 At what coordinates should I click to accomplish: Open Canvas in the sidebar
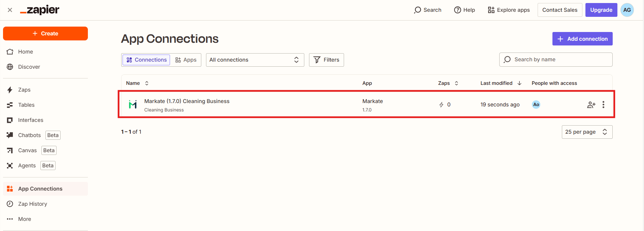point(45,151)
